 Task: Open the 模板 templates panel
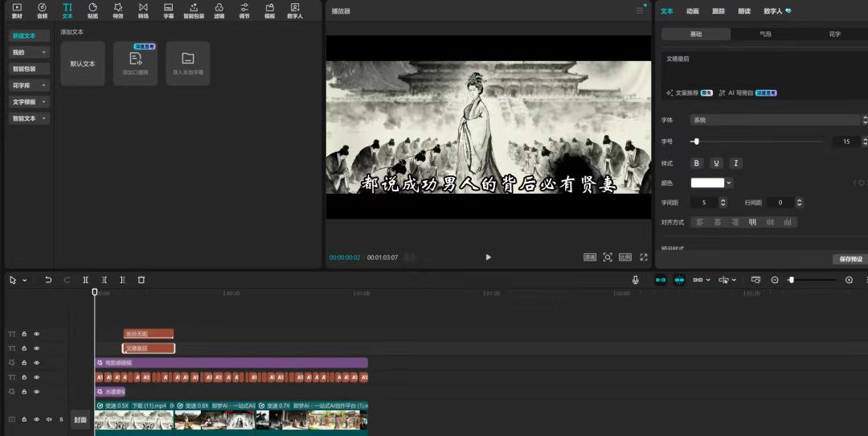coord(269,10)
